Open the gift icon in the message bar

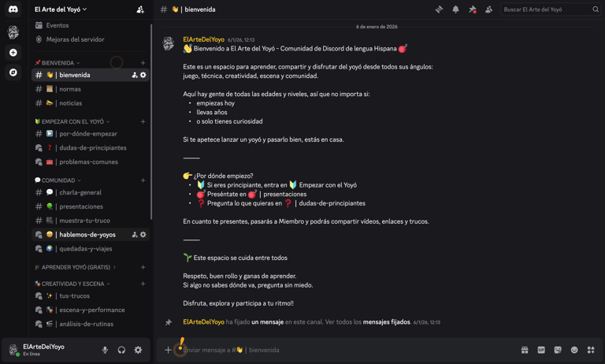click(525, 350)
